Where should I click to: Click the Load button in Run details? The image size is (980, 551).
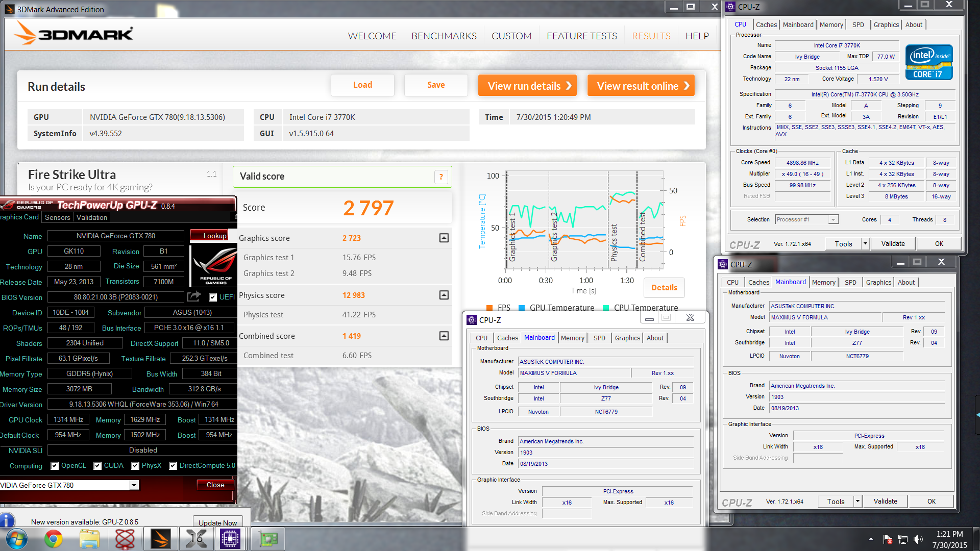(x=362, y=85)
